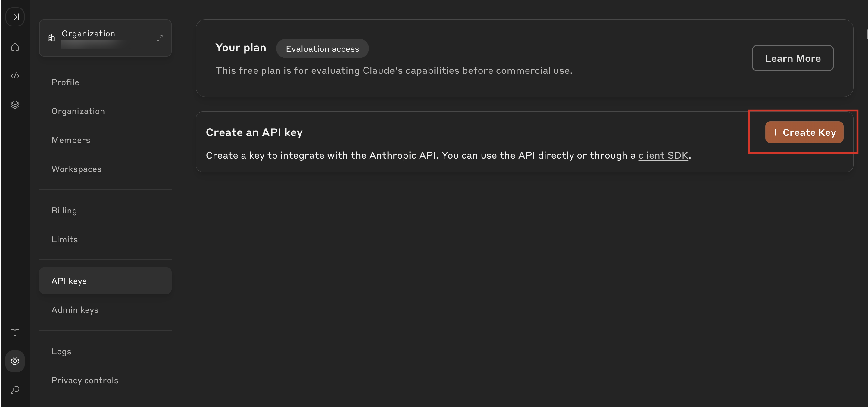868x407 pixels.
Task: Click the organization building icon
Action: point(51,38)
